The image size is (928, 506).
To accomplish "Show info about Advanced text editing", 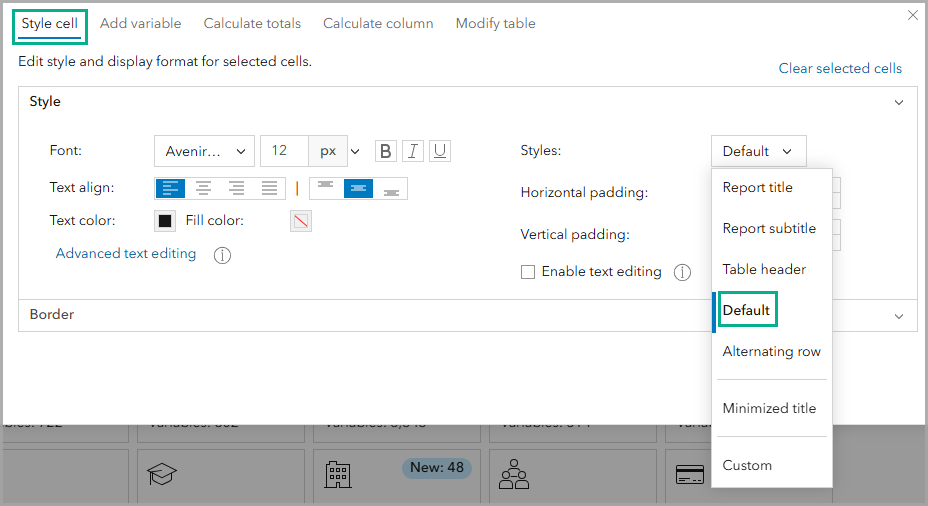I will coord(223,255).
